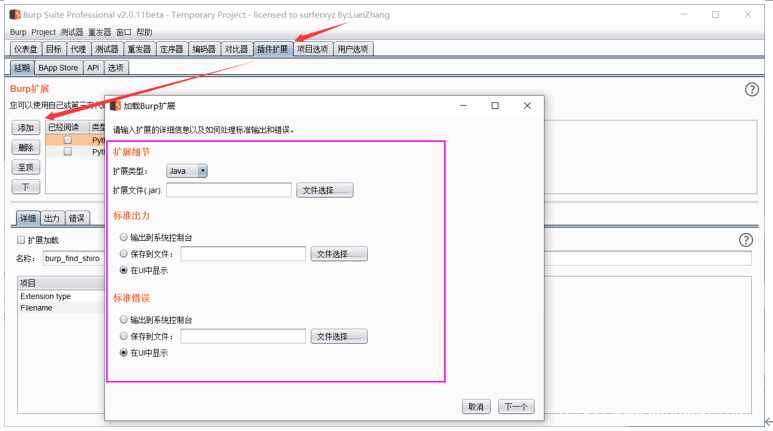Viewport: 773px width, 431px height.
Task: Maximize the Burp Suite main window
Action: click(x=715, y=15)
